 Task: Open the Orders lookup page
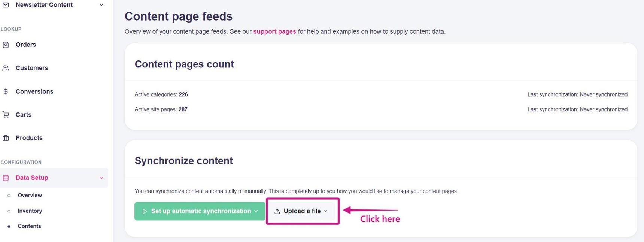click(26, 45)
